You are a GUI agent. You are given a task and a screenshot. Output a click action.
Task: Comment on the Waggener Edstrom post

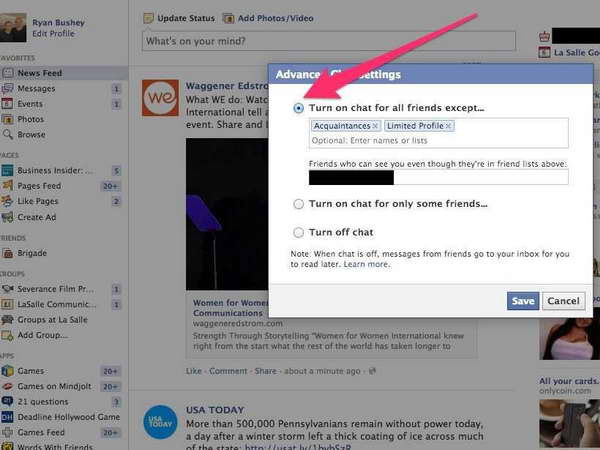pyautogui.click(x=228, y=371)
